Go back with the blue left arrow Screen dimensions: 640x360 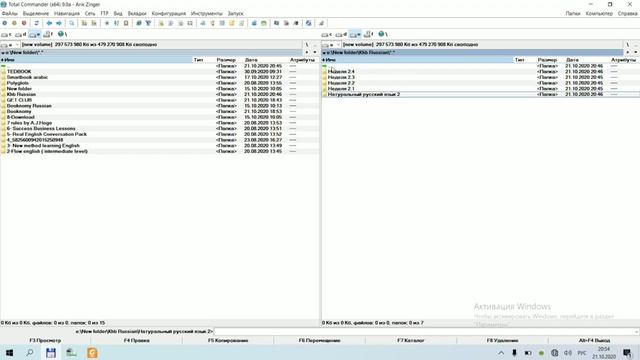tap(49, 23)
